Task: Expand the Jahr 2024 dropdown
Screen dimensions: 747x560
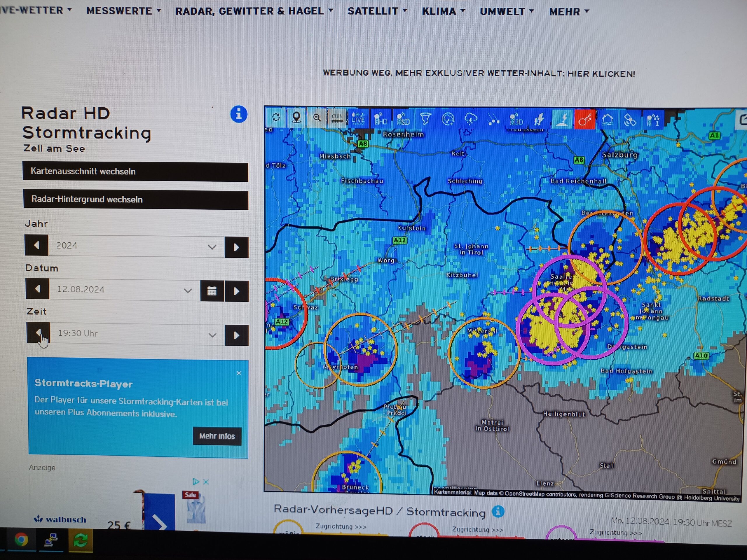Action: 137,246
